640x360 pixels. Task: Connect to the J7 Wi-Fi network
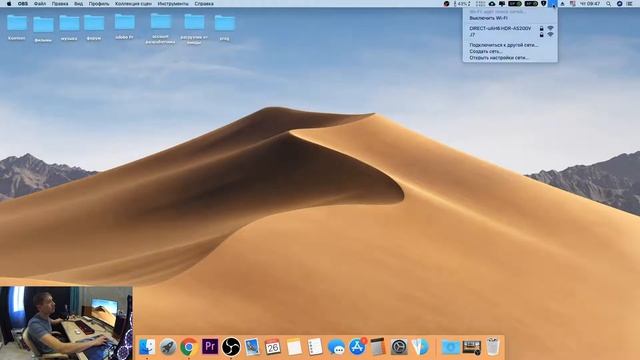tap(510, 35)
